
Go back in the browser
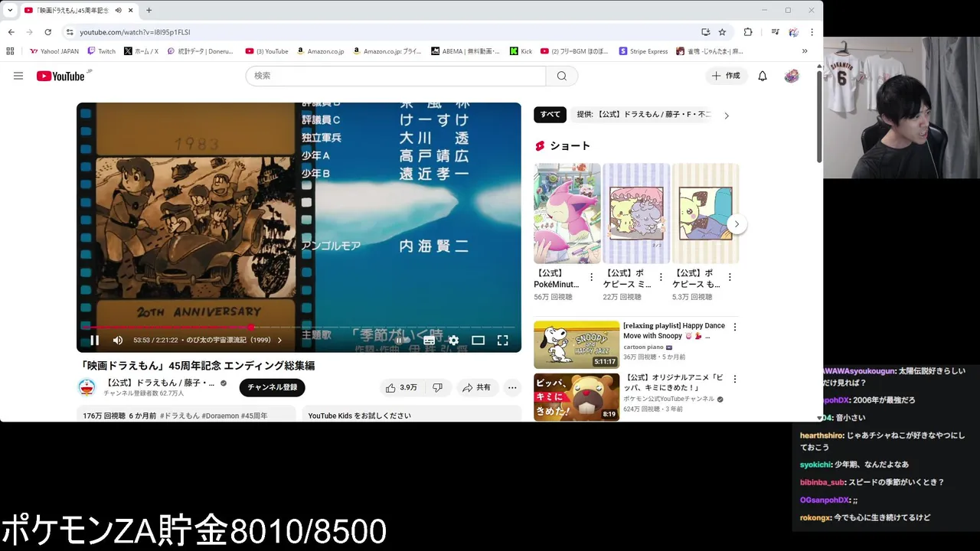[11, 32]
